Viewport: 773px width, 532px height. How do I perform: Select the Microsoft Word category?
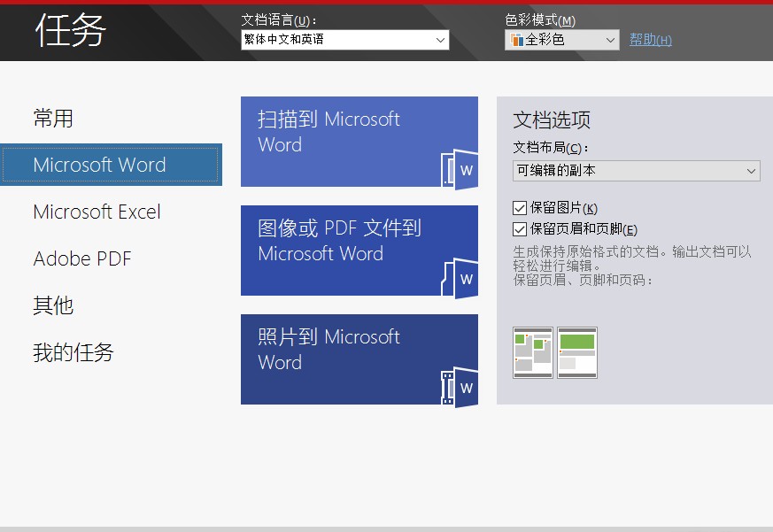tap(111, 165)
